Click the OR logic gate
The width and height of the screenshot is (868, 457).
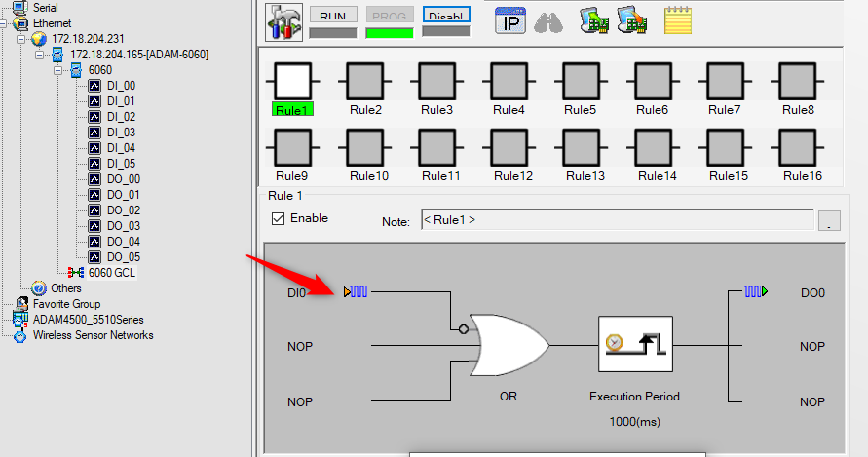(x=509, y=346)
